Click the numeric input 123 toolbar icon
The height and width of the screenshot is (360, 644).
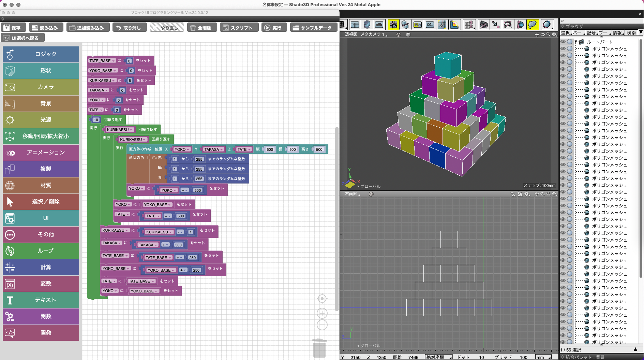(430, 25)
